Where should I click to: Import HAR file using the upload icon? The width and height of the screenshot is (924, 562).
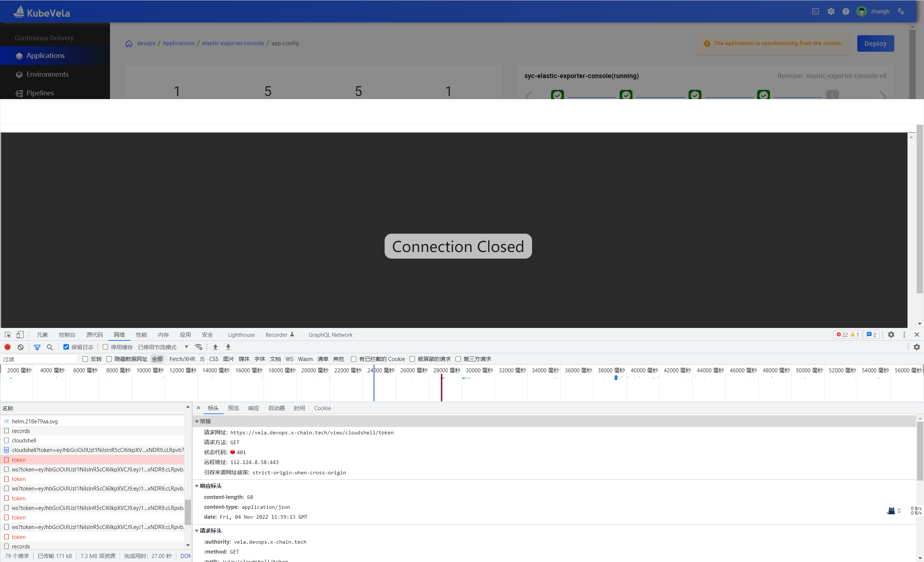215,347
